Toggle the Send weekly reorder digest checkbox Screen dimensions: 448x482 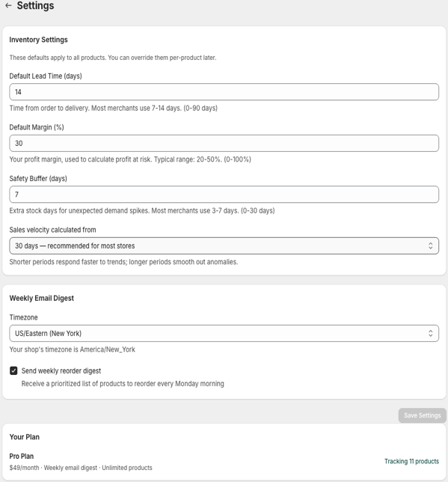point(13,370)
